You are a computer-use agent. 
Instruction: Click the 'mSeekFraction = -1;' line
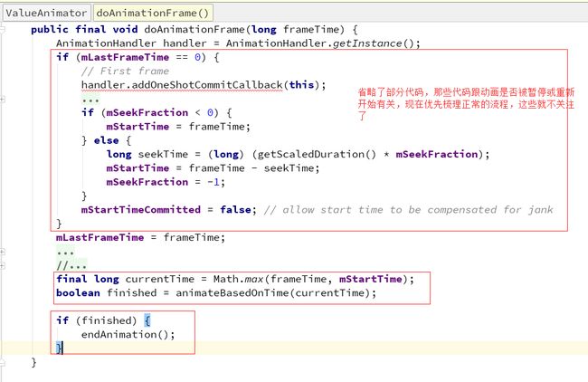(166, 182)
